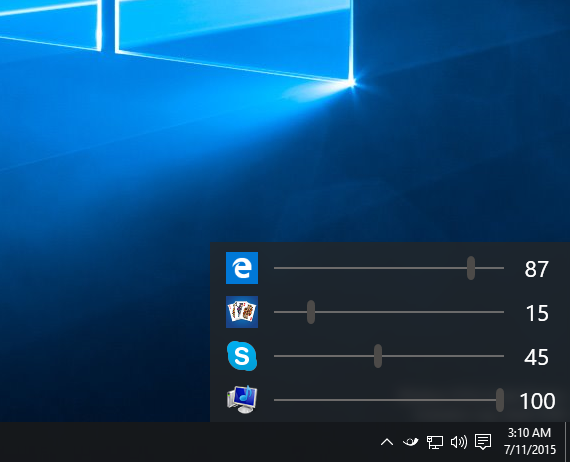Open the speaker volume tray icon

(458, 442)
